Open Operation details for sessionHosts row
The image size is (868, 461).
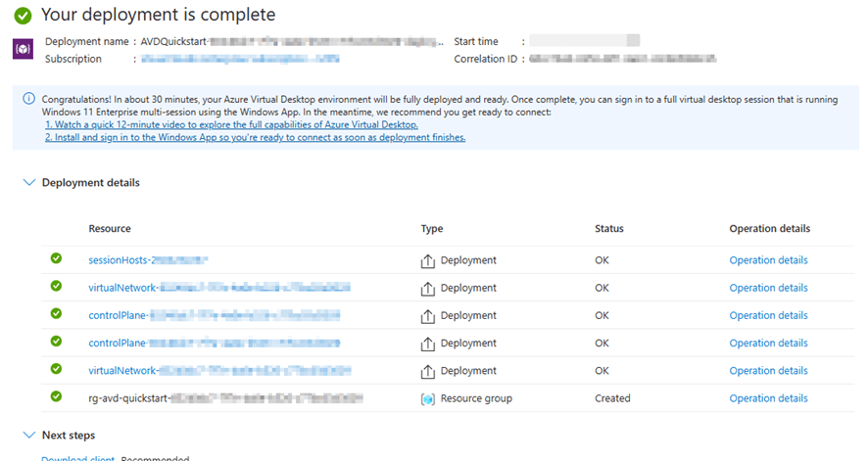(768, 260)
